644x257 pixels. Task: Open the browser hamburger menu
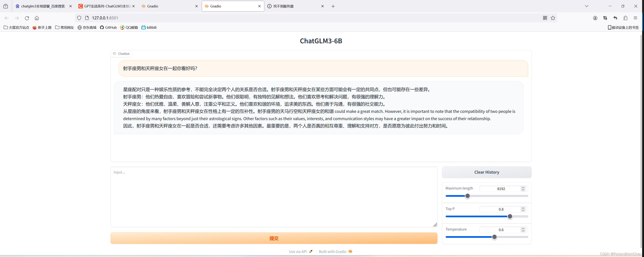click(x=635, y=18)
